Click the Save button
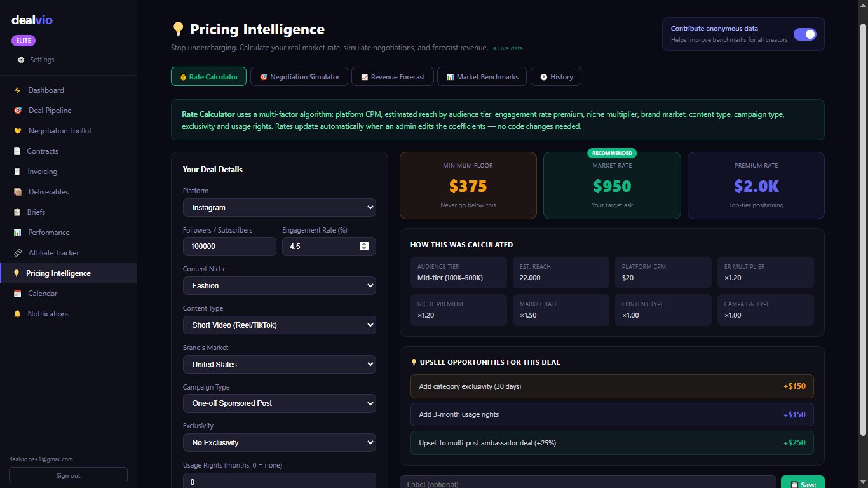868x488 pixels. [802, 483]
